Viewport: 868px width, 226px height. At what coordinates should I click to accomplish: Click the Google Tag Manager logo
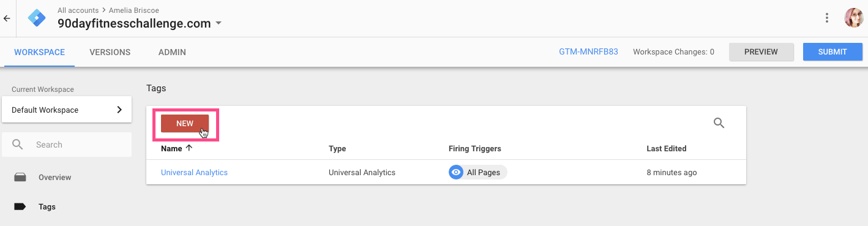(x=37, y=18)
